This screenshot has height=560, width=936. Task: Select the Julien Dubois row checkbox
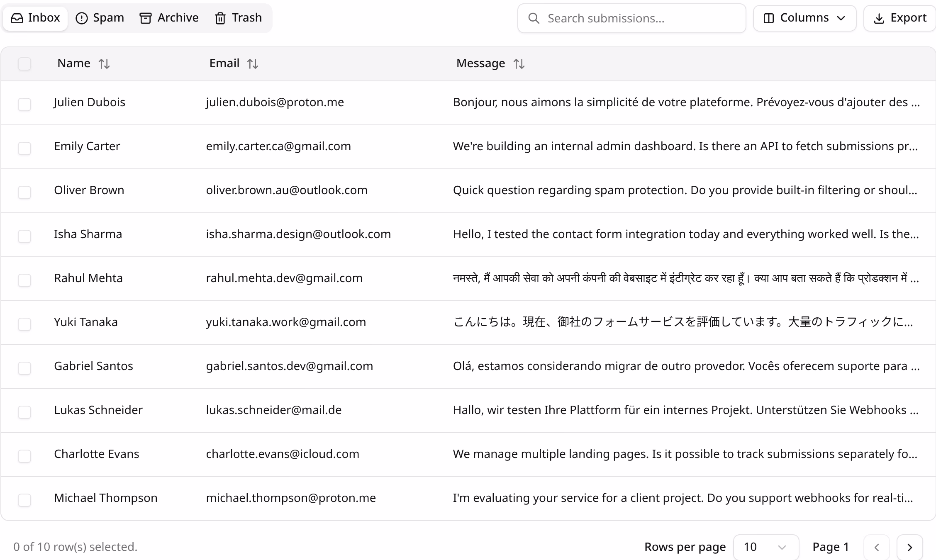24,105
